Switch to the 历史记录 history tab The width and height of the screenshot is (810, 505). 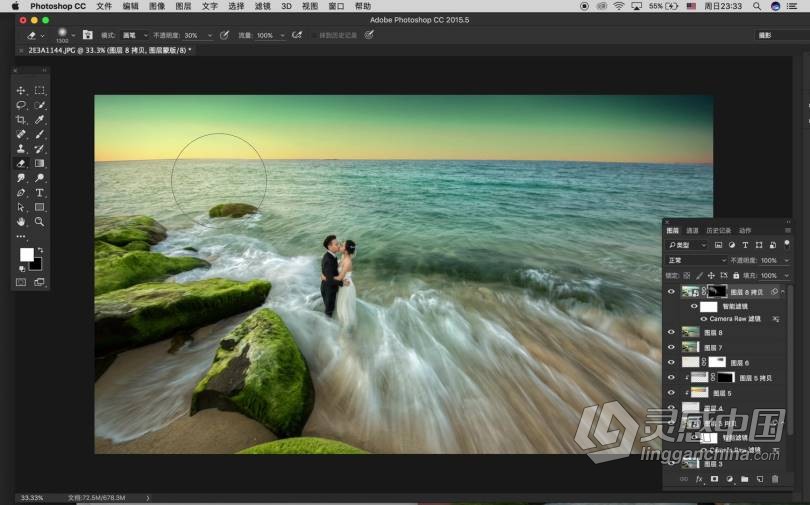719,230
